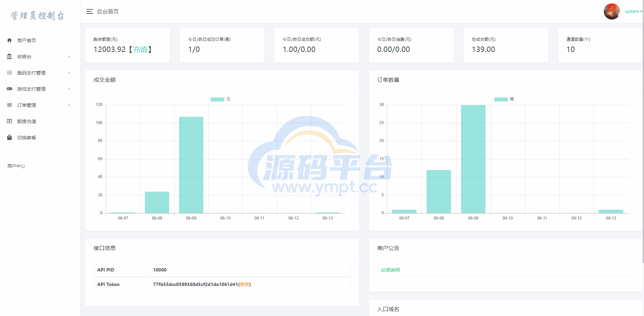Open the 收银台 menu item
Screen dimensions: 644x316
click(x=40, y=56)
